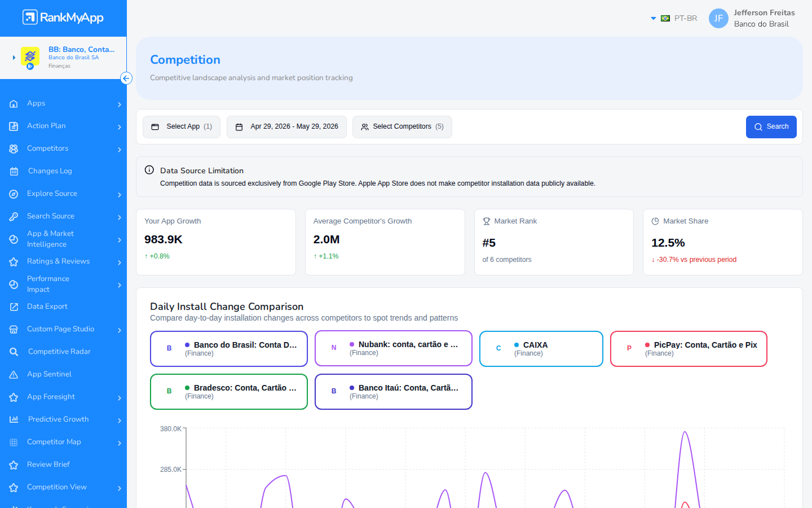Viewport: 812px width, 508px height.
Task: Click the Data Export icon
Action: pyautogui.click(x=14, y=307)
